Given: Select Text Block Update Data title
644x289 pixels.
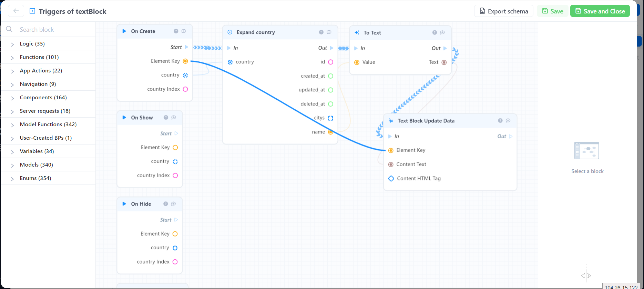Looking at the screenshot, I should pyautogui.click(x=426, y=121).
